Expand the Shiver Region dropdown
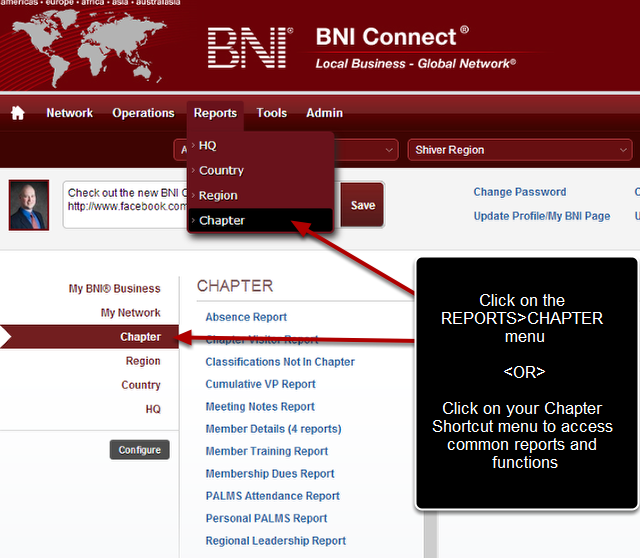This screenshot has width=640, height=558. click(519, 150)
